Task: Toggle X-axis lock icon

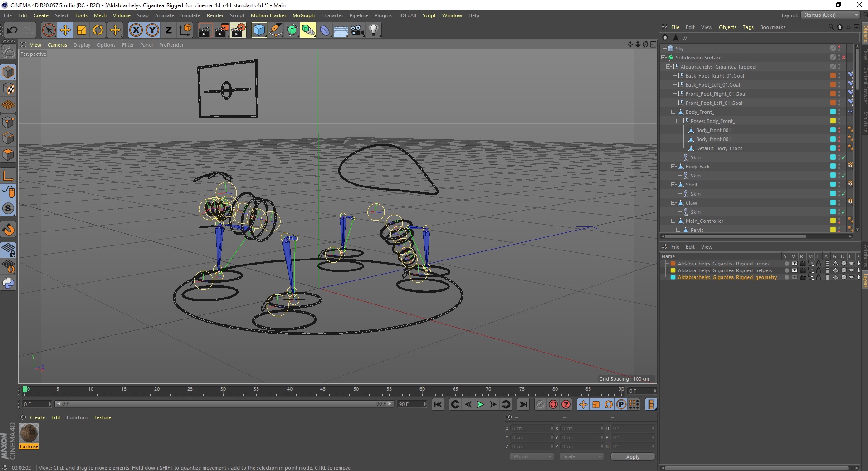Action: coord(136,30)
